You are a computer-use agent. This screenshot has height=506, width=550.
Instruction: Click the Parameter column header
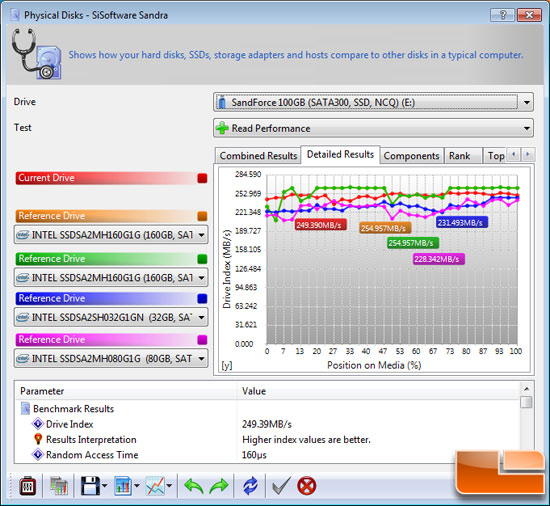pos(126,391)
